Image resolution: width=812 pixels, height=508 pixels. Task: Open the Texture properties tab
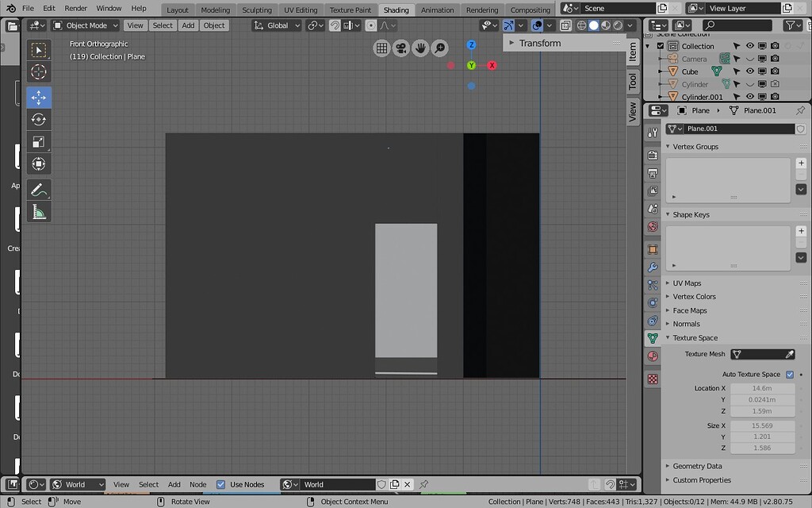653,379
